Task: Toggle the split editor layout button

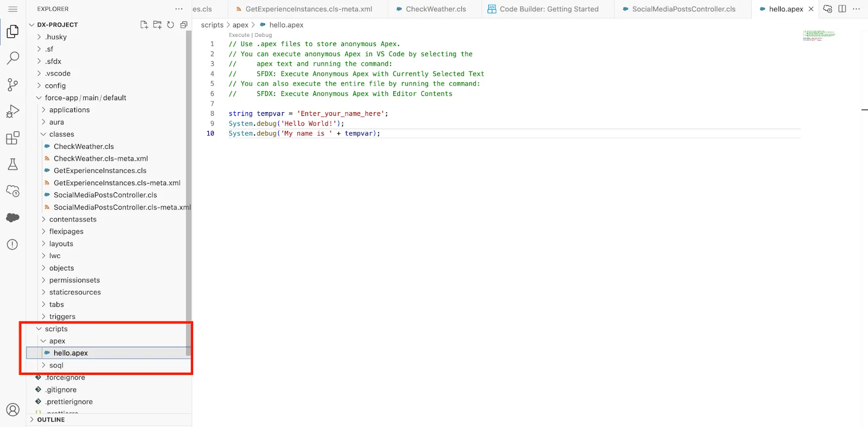Action: [842, 9]
